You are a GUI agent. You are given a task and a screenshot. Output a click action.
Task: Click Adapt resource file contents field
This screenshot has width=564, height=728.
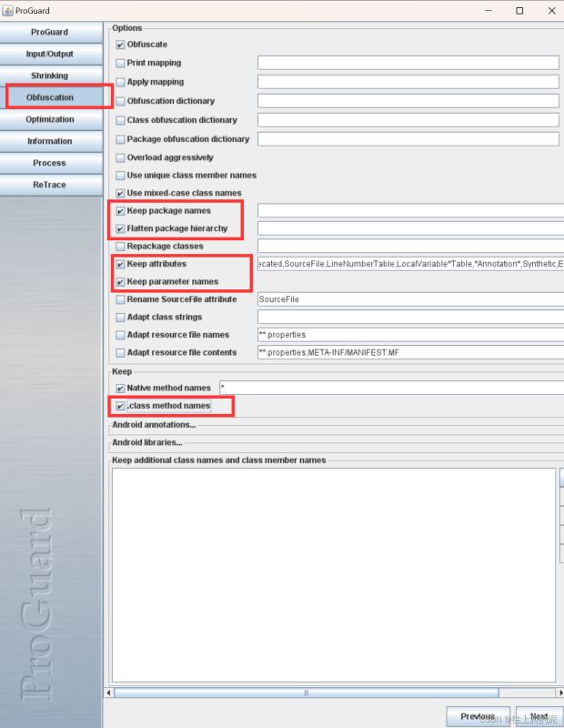(411, 352)
